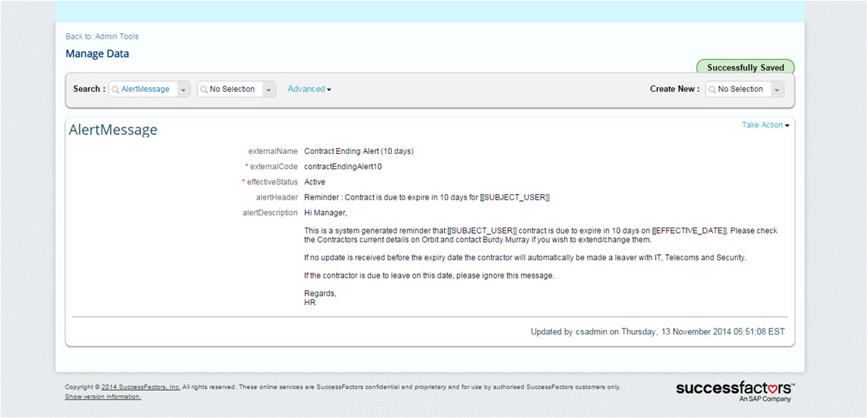Click the Create New : label

pos(675,89)
